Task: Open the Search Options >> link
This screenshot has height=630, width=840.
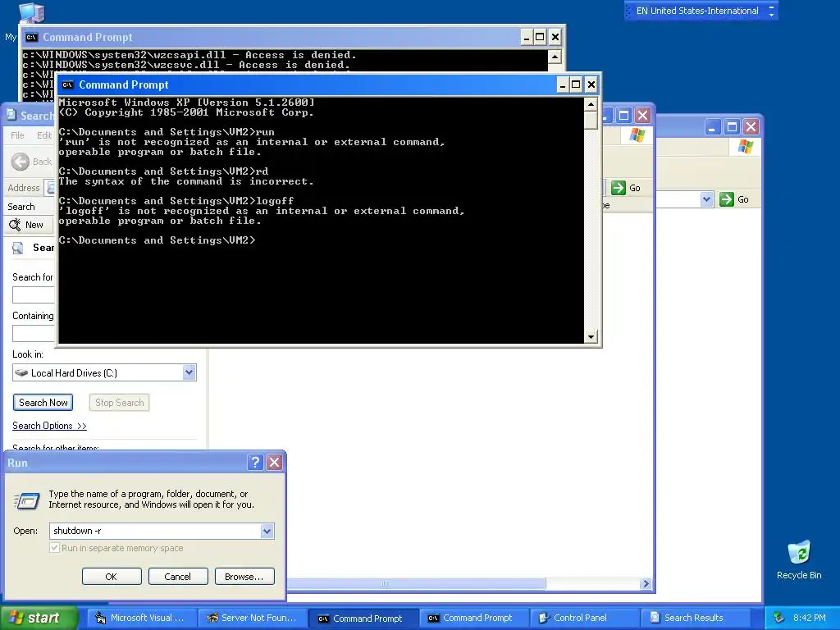Action: click(x=49, y=426)
